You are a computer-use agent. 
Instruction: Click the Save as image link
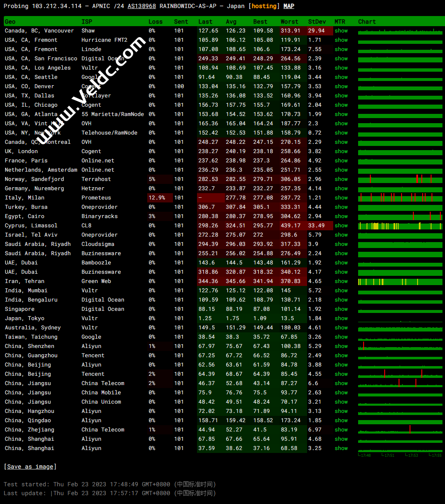[x=30, y=466]
